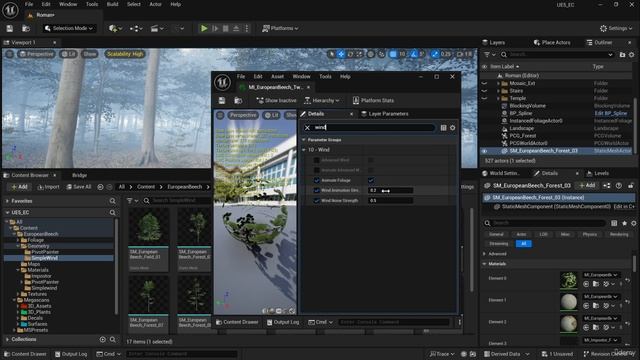Click Scalability: High warning button
640x360 pixels.
pos(125,54)
